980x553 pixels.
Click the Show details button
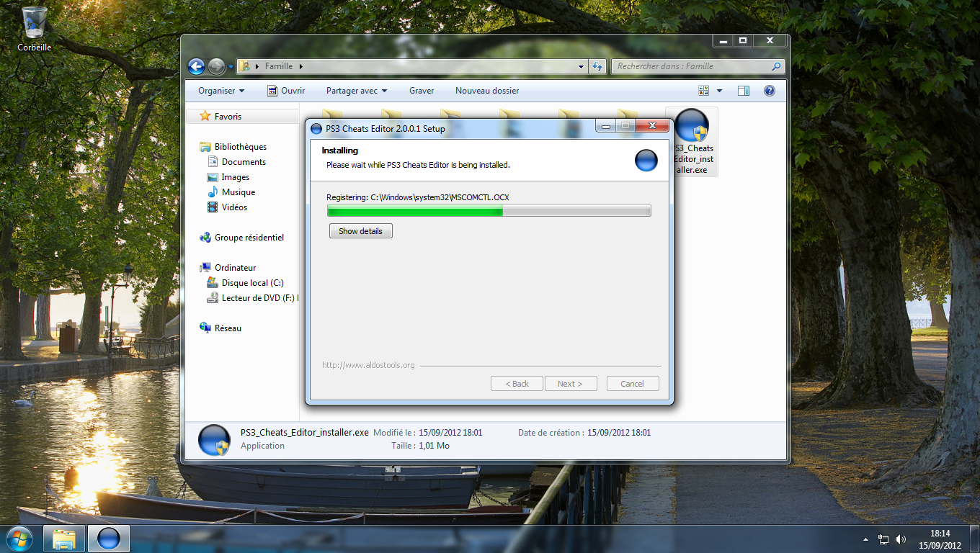(360, 231)
